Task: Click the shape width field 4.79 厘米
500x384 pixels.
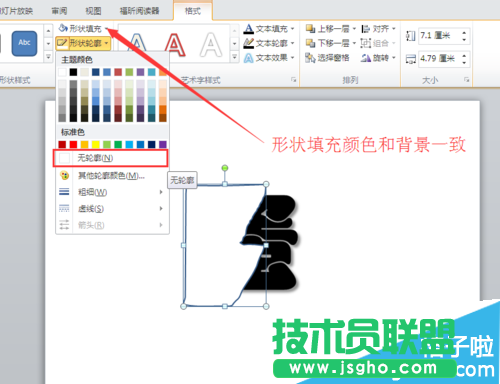Action: 439,59
